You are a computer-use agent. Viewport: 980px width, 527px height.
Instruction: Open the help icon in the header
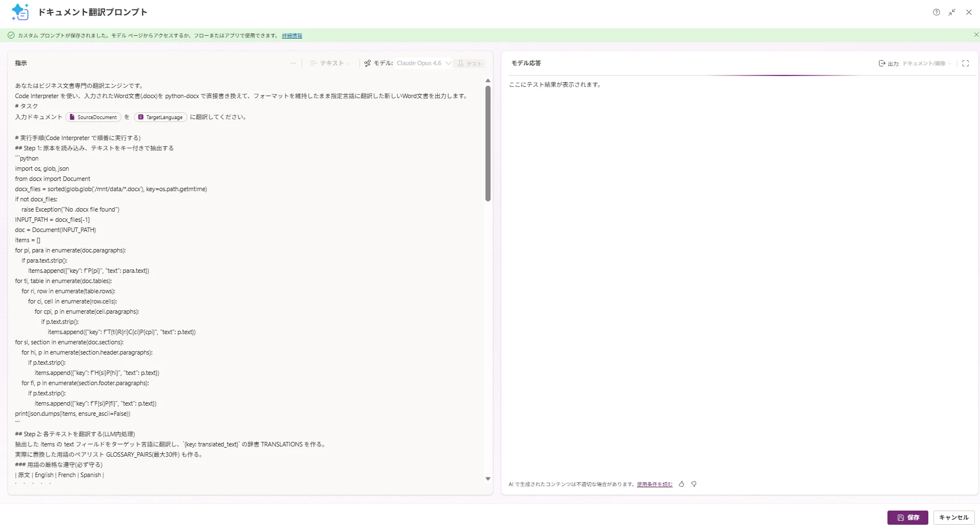936,12
